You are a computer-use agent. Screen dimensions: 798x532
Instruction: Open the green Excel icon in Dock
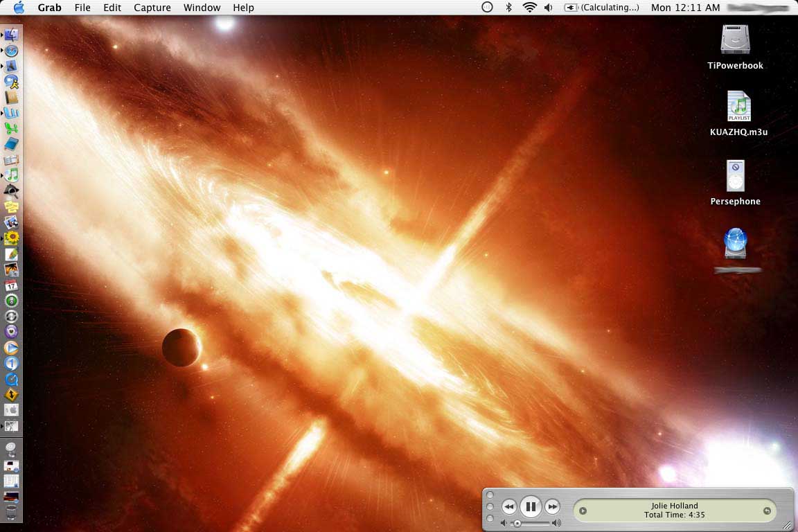point(11,128)
